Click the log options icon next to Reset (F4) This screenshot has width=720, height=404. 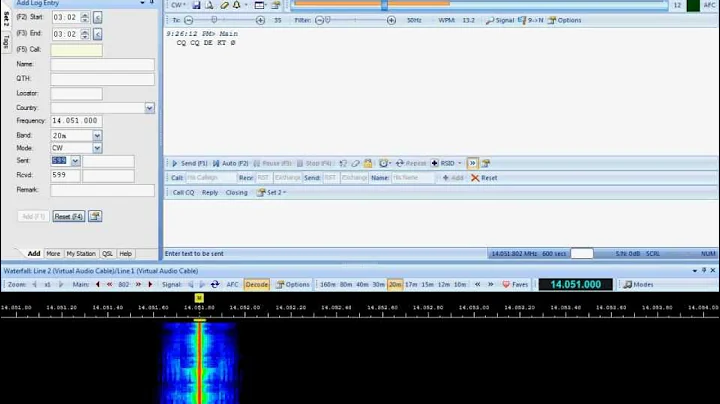pos(95,216)
